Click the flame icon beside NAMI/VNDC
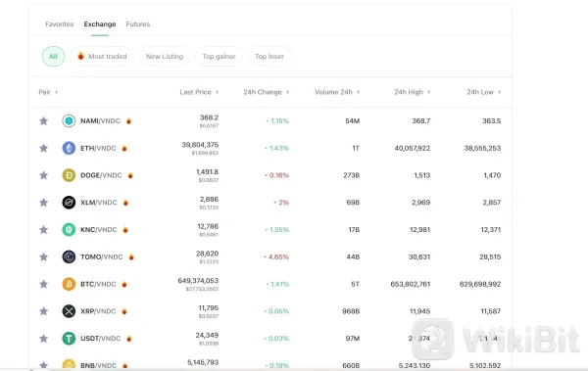This screenshot has width=588, height=371. click(x=128, y=120)
